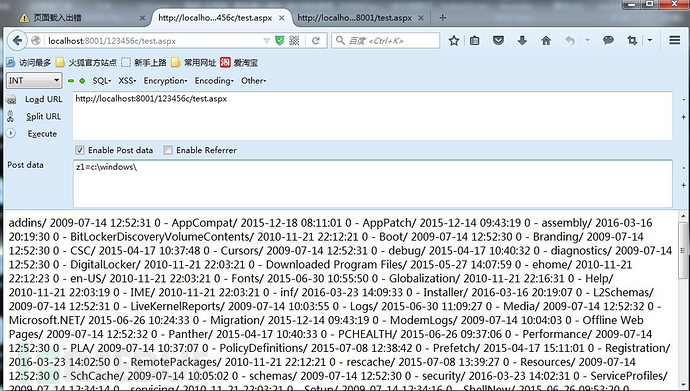690x391 pixels.
Task: Click the Pocket save icon
Action: coord(498,40)
